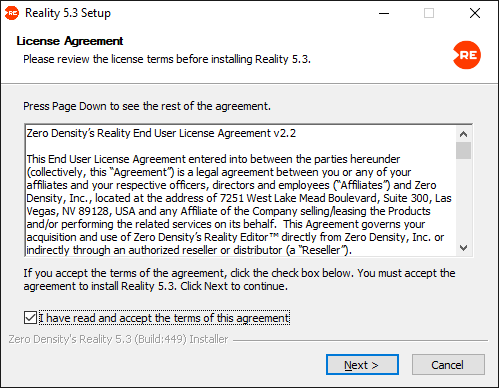Cancel the Reality installation
The width and height of the screenshot is (499, 388).
pyautogui.click(x=448, y=365)
